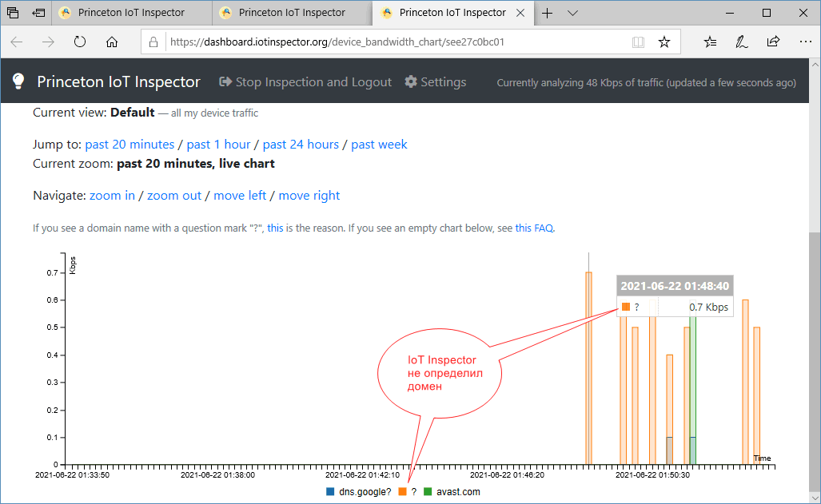The height and width of the screenshot is (504, 821).
Task: Click the avast.com legend label
Action: pyautogui.click(x=458, y=492)
